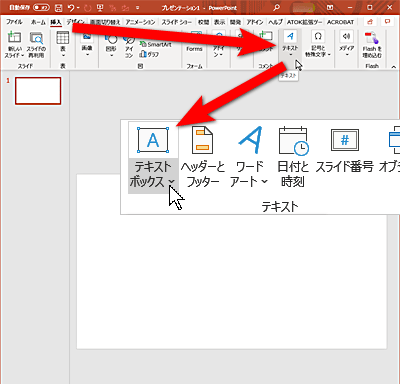Screen dimensions: 400x384
Task: Click the share icon beside ACROBAT
Action: 370,22
